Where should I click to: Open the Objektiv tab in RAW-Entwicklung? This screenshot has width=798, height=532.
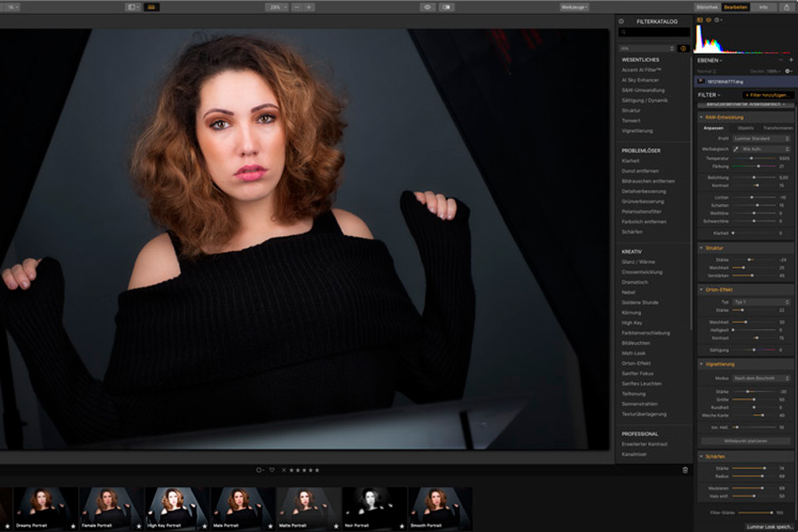point(746,128)
